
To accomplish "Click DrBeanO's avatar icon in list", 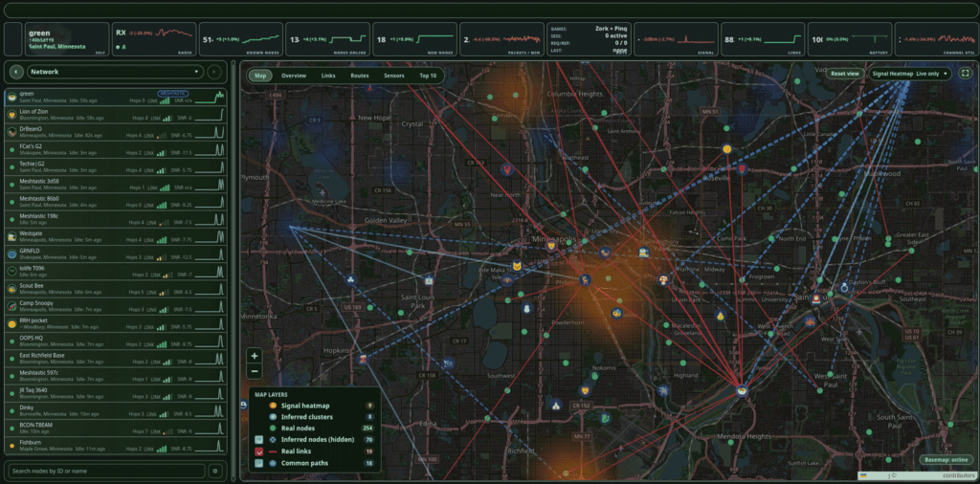I will click(x=11, y=132).
